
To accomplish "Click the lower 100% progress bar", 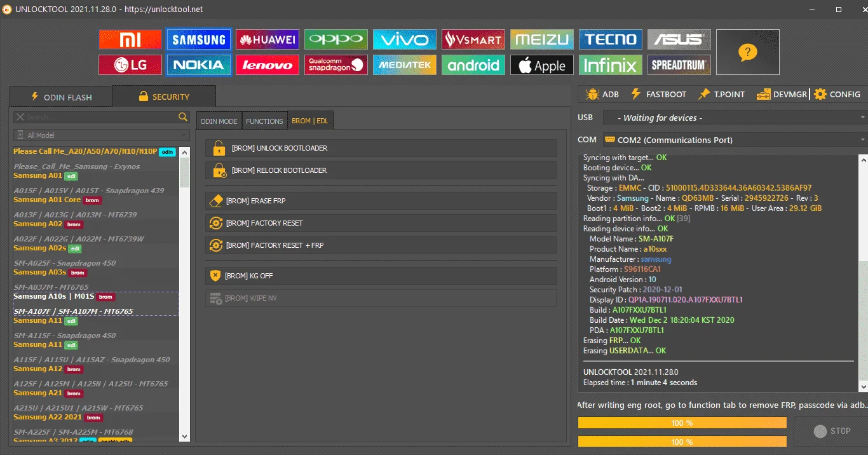I will [682, 442].
